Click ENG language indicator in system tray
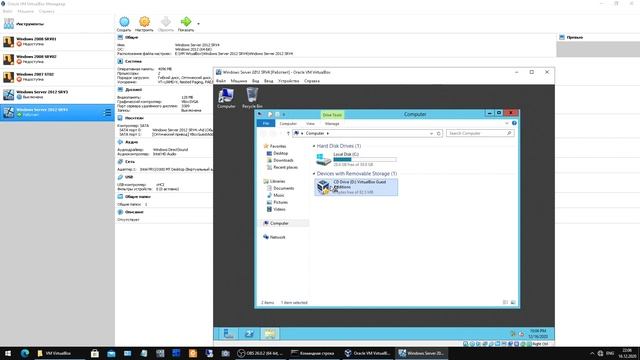640x360 pixels. [x=610, y=353]
